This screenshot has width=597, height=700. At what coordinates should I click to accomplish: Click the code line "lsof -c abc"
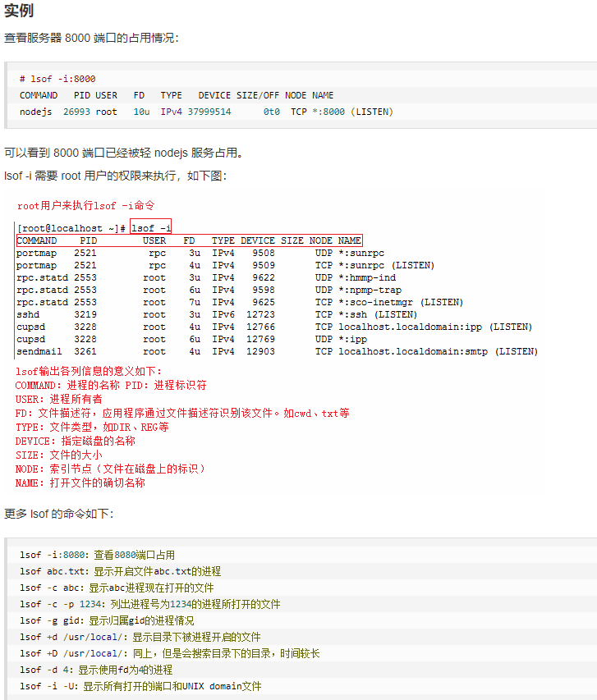117,588
